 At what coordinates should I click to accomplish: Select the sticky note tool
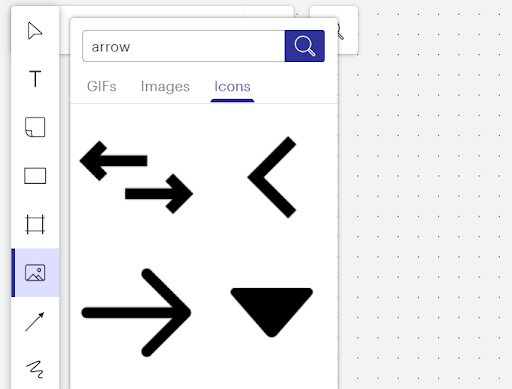coord(35,127)
